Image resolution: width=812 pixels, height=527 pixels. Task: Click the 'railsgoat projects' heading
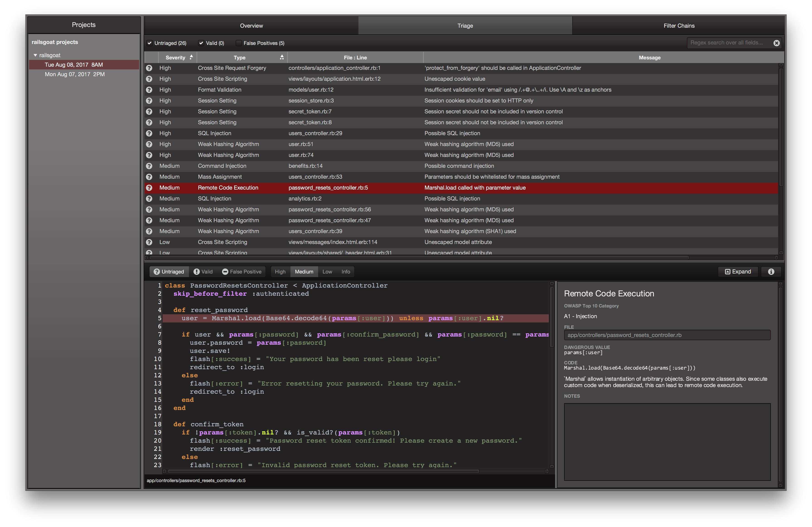(55, 42)
